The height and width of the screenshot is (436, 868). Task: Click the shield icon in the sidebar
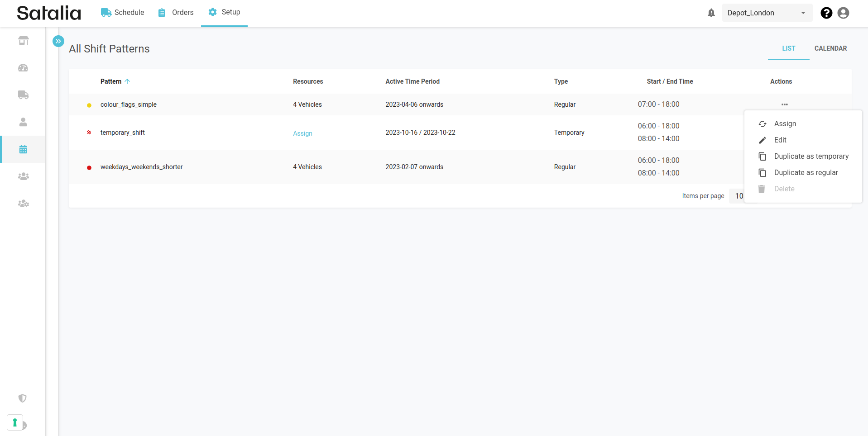tap(22, 398)
